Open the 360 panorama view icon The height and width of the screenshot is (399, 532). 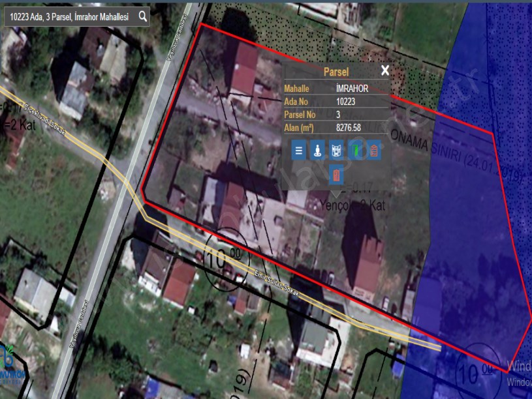[336, 151]
